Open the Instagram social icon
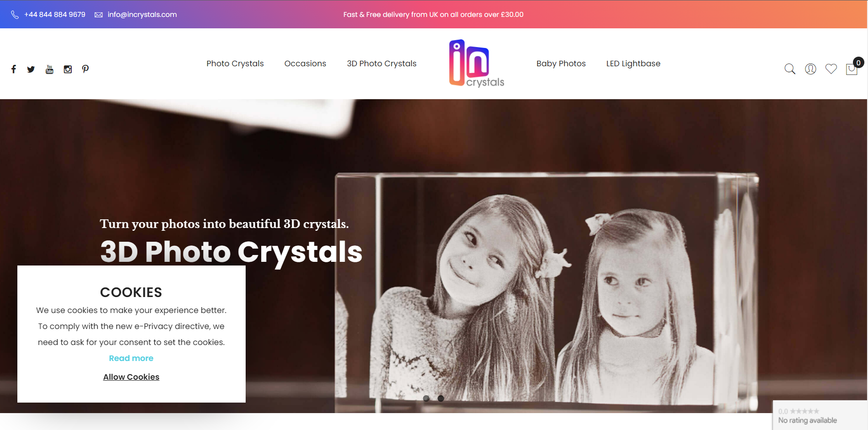The image size is (868, 430). click(68, 69)
